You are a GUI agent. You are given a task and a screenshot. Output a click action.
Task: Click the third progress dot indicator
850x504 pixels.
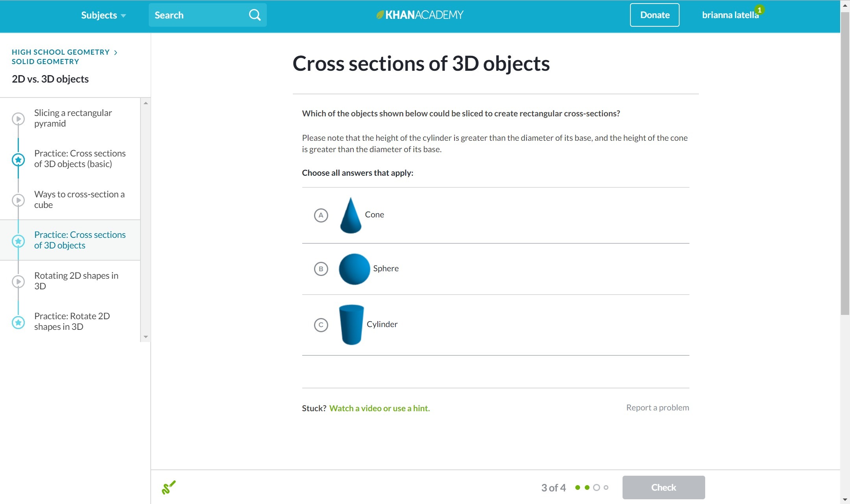pos(597,487)
